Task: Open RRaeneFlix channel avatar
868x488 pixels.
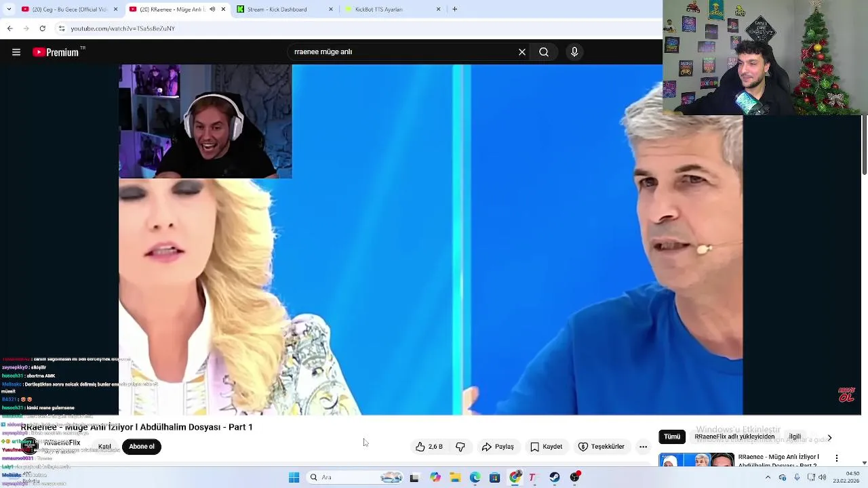Action: (28, 445)
